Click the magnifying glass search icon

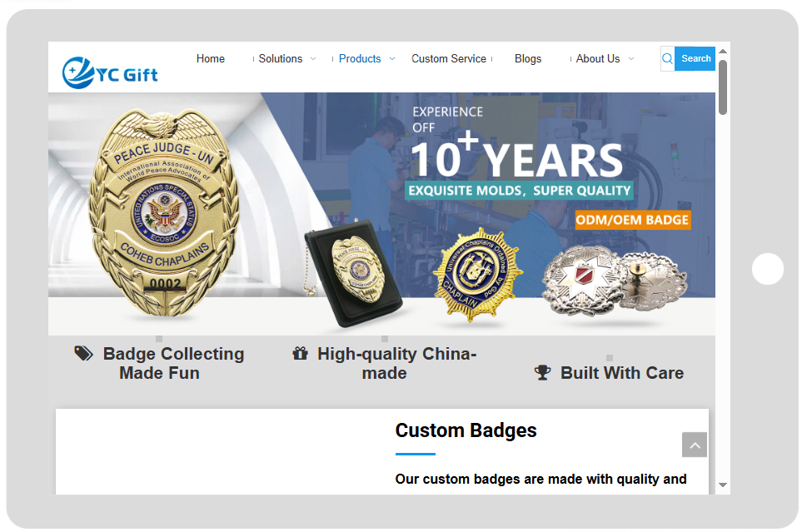pos(668,58)
